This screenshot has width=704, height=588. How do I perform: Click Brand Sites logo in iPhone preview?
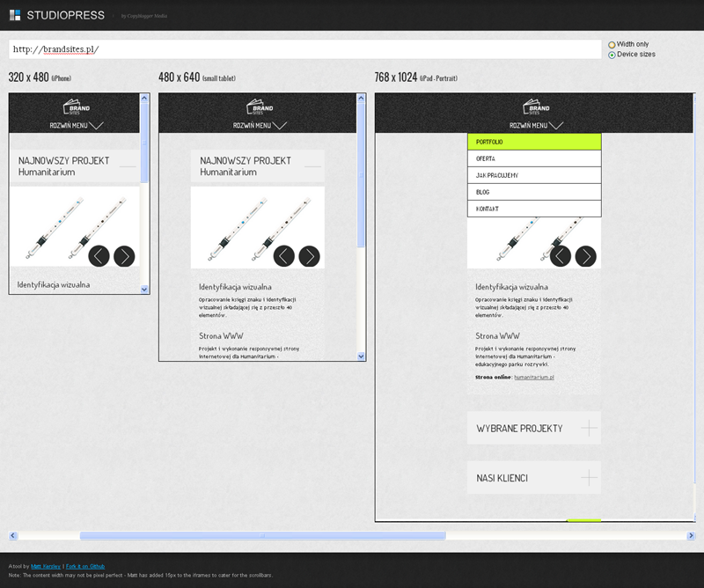pos(77,107)
